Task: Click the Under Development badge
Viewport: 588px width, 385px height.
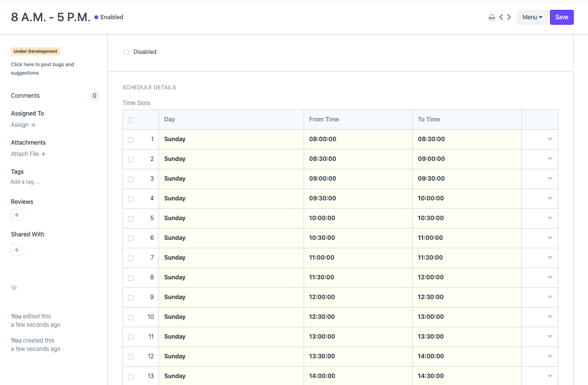Action: tap(35, 51)
